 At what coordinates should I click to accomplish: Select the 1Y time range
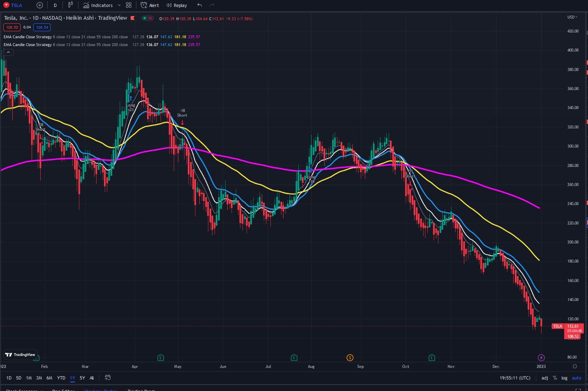point(72,378)
